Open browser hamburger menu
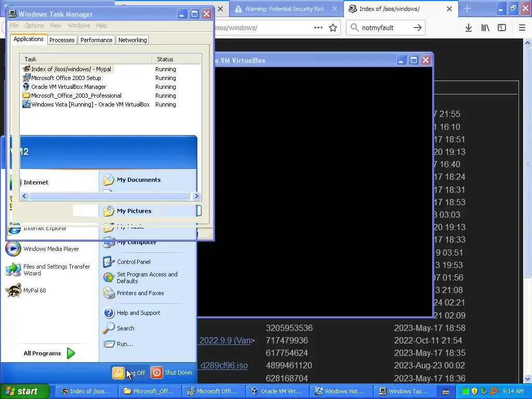This screenshot has height=399, width=532. coord(522,28)
